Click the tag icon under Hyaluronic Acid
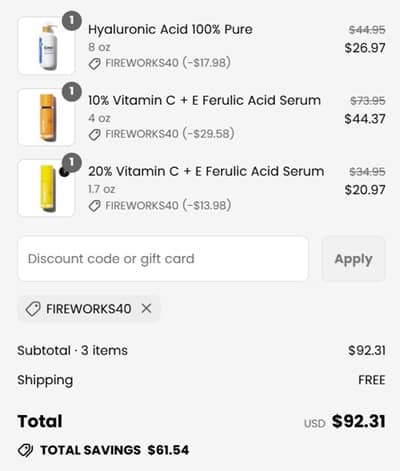The height and width of the screenshot is (471, 400). (x=95, y=64)
